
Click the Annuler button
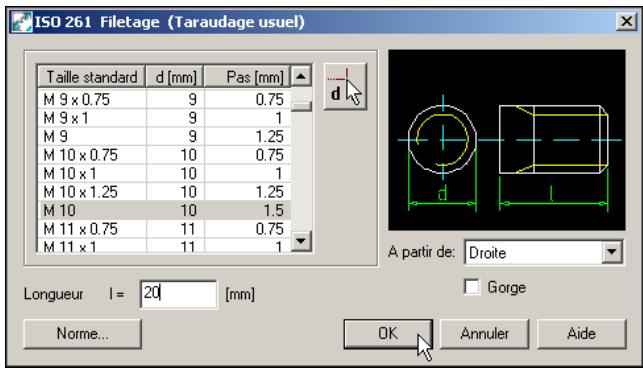484,334
